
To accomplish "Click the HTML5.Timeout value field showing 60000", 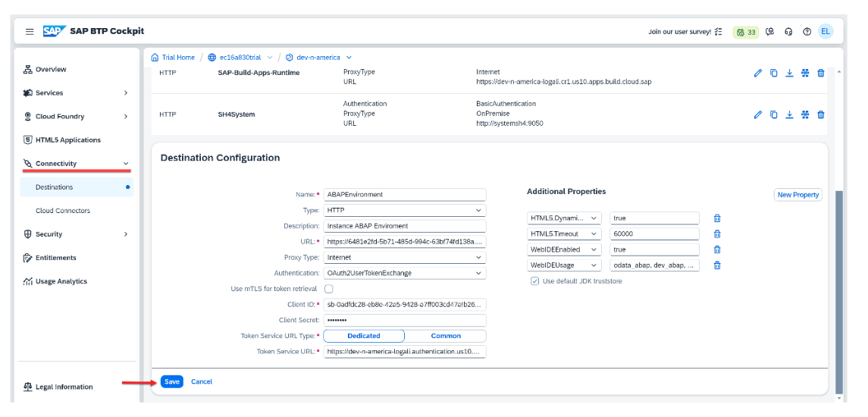I will [x=654, y=234].
